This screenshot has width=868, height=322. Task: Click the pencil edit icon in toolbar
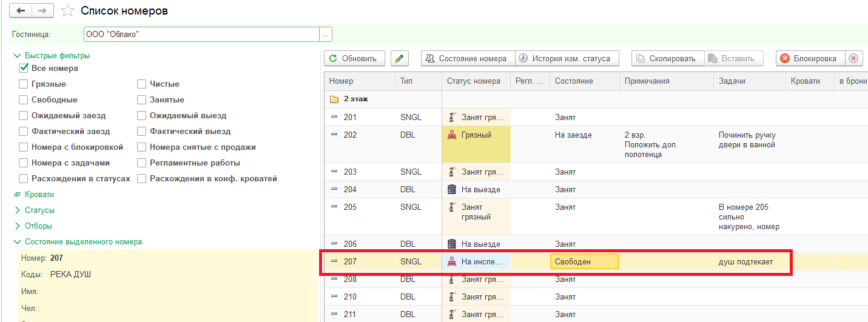(399, 58)
